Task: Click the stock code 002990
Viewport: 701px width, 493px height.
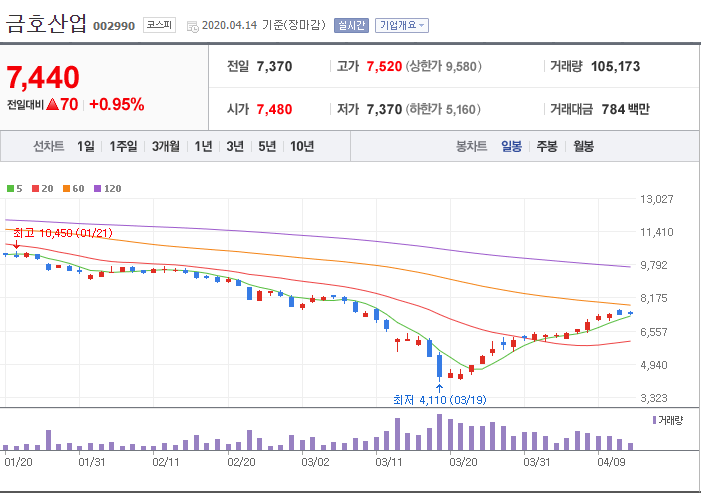Action: [114, 26]
